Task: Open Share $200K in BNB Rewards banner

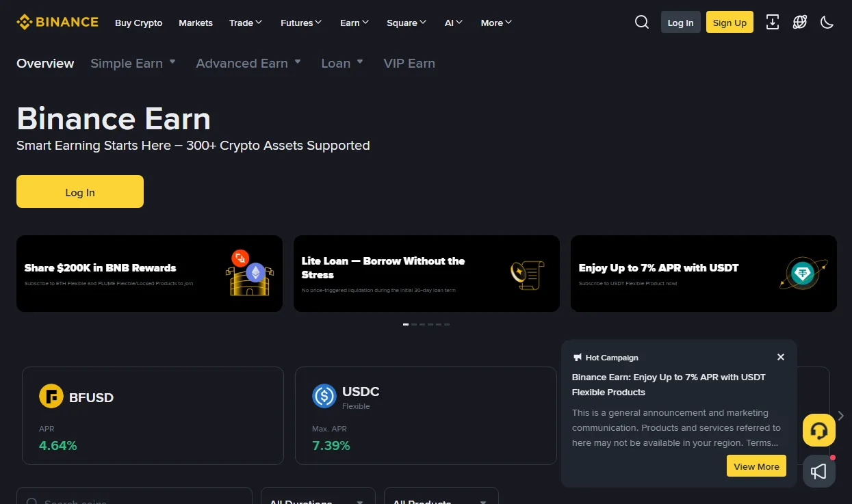Action: (149, 274)
